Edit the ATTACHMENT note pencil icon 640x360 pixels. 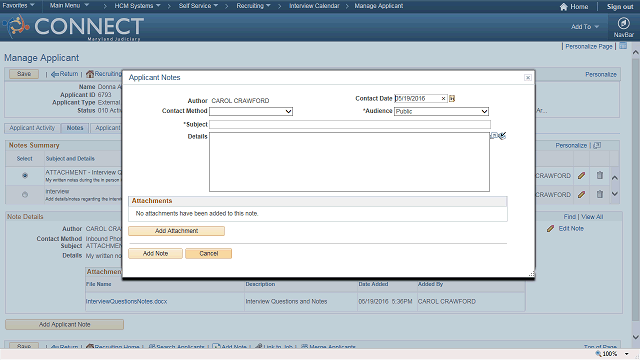(581, 176)
